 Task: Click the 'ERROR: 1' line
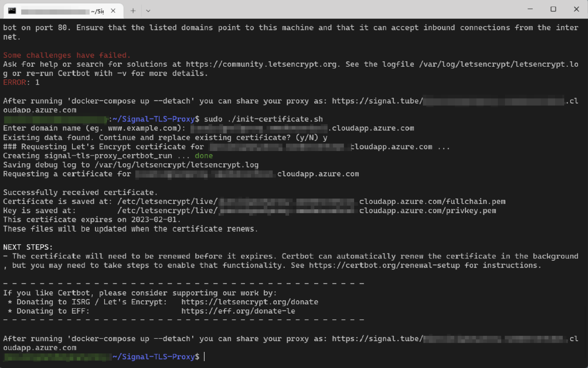21,82
